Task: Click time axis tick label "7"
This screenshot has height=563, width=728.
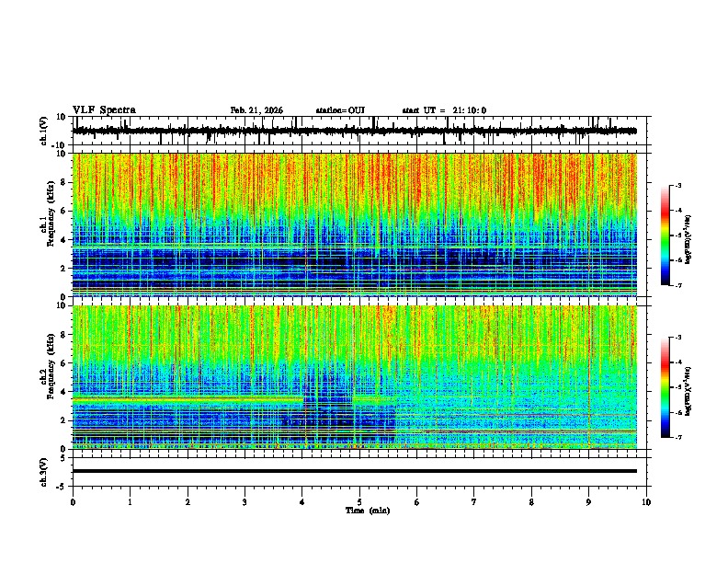Action: tap(474, 502)
